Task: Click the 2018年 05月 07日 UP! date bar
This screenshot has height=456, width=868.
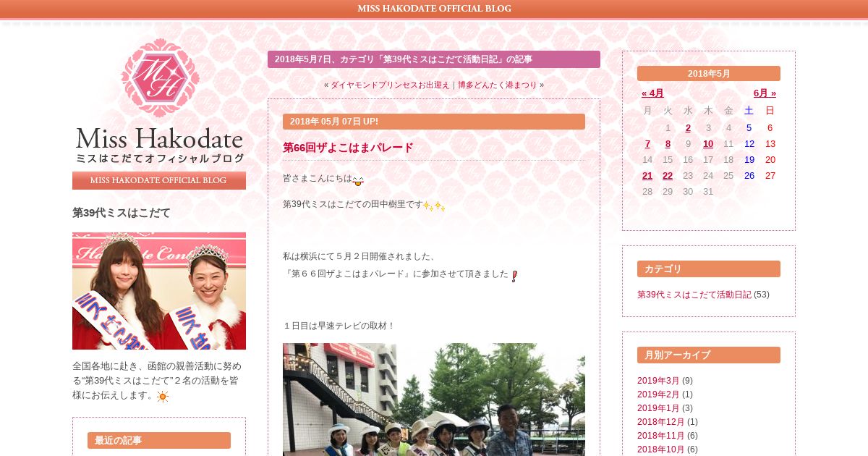Action: tap(434, 122)
